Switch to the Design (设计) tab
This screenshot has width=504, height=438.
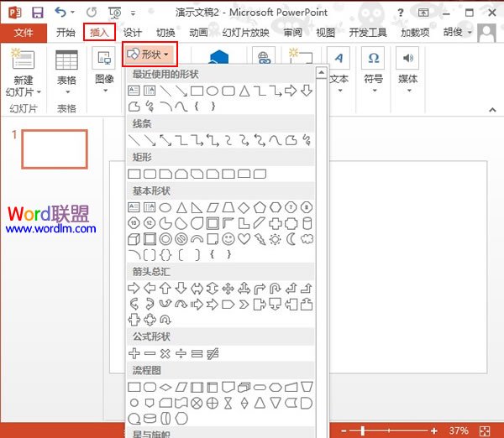tap(133, 33)
